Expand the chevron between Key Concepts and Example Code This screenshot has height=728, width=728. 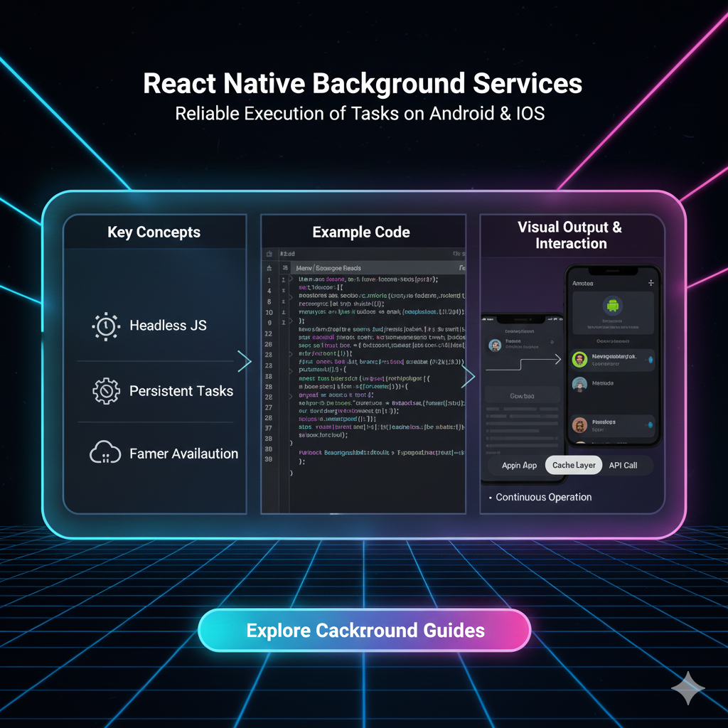click(245, 362)
